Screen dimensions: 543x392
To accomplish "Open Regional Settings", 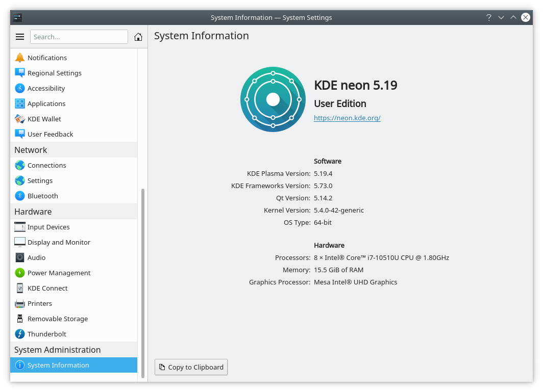I will [74, 73].
